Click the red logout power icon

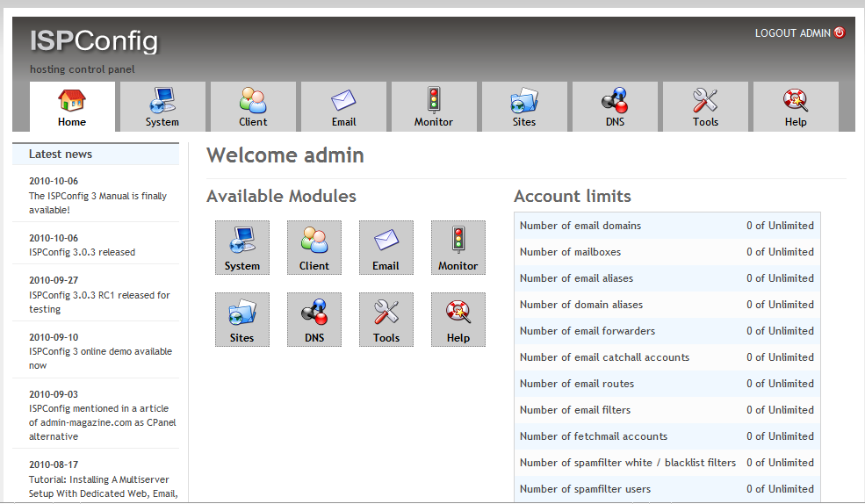click(839, 32)
